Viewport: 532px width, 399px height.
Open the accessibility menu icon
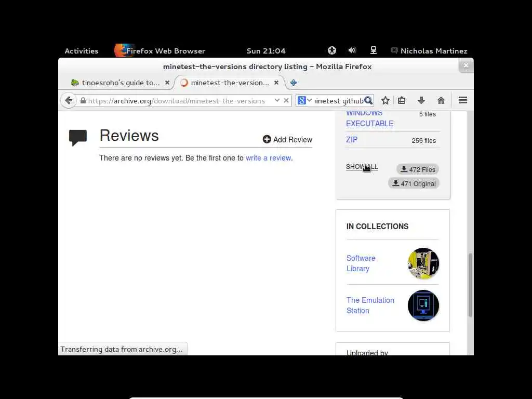[332, 50]
